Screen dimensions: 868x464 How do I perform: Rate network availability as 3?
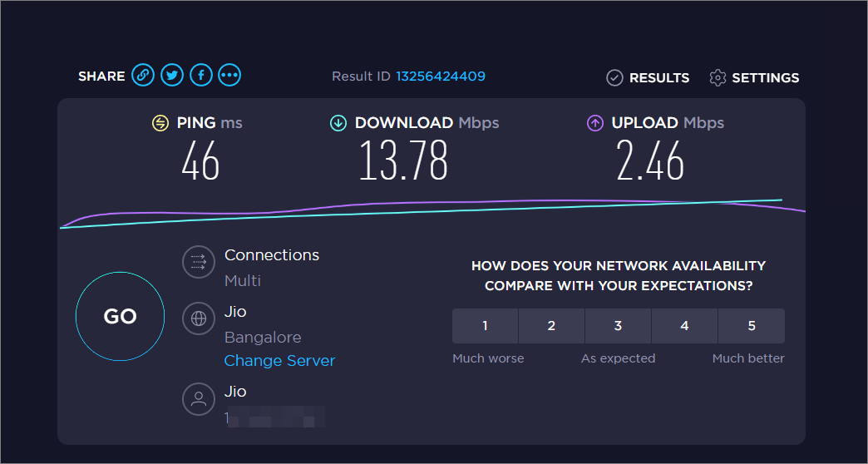(x=618, y=326)
